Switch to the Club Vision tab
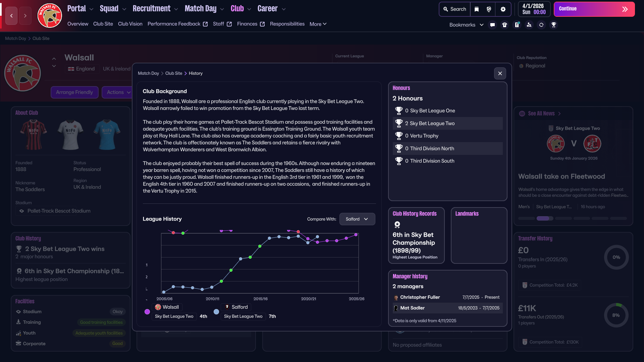Screen dimensions: 644x362 pyautogui.click(x=130, y=24)
